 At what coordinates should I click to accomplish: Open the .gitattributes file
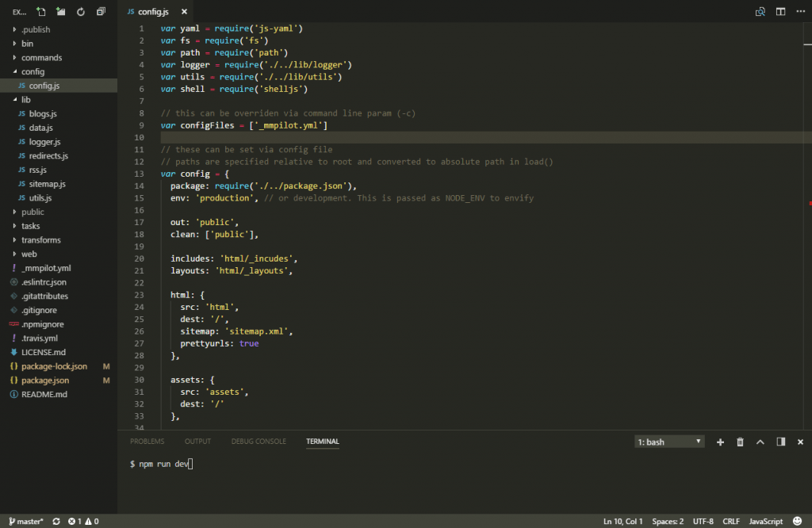pyautogui.click(x=59, y=296)
